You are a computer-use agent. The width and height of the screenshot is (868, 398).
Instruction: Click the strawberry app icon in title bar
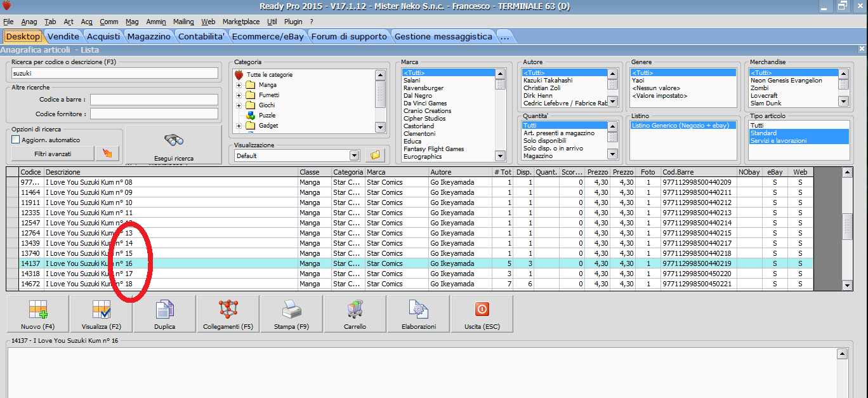6,6
